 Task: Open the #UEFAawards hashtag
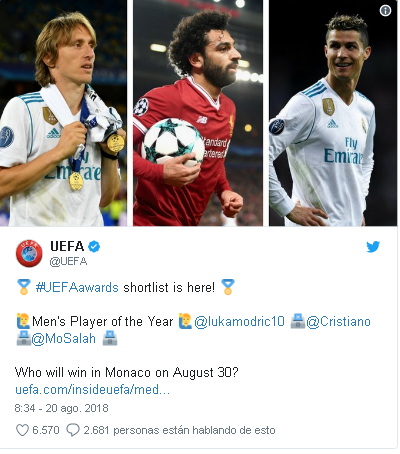(x=77, y=287)
